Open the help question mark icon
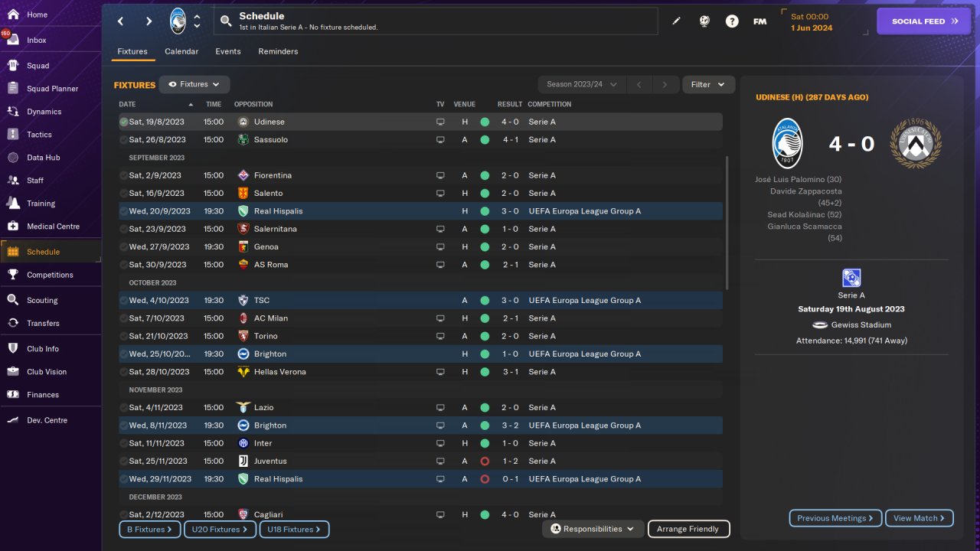 click(732, 21)
